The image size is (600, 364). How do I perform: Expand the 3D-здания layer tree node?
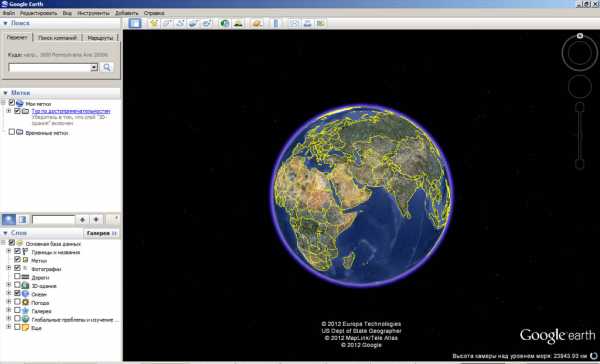[x=8, y=285]
